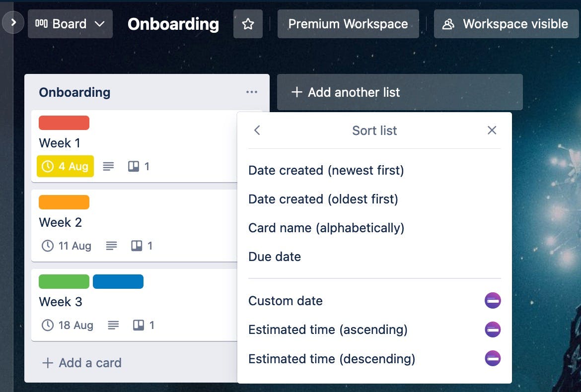Select the clock icon on Week 2 card

click(x=47, y=246)
